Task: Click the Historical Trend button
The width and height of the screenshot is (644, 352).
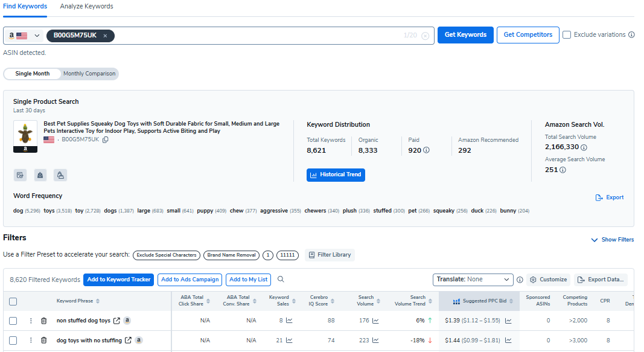Action: pos(336,174)
